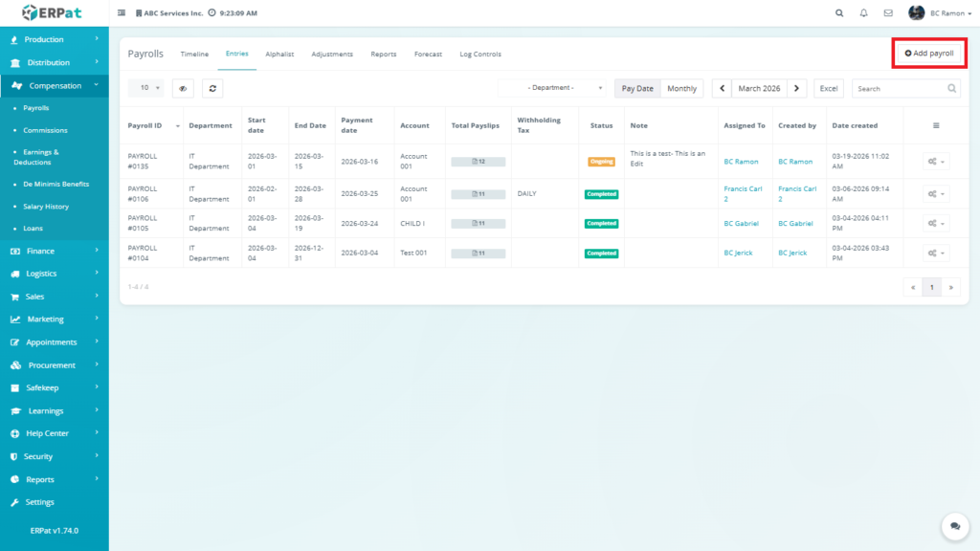980x551 pixels.
Task: Click the Add payroll button
Action: 928,54
